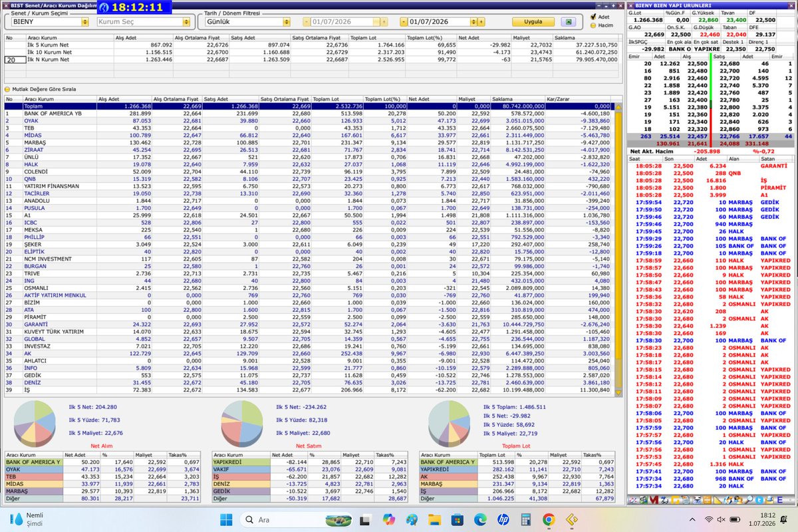This screenshot has height=532, width=798.
Task: Click the red M icon in BIENY toolbar
Action: pyautogui.click(x=654, y=499)
